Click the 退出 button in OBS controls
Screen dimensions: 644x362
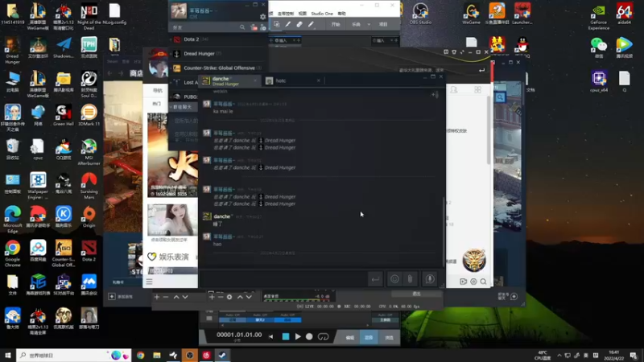pyautogui.click(x=416, y=294)
